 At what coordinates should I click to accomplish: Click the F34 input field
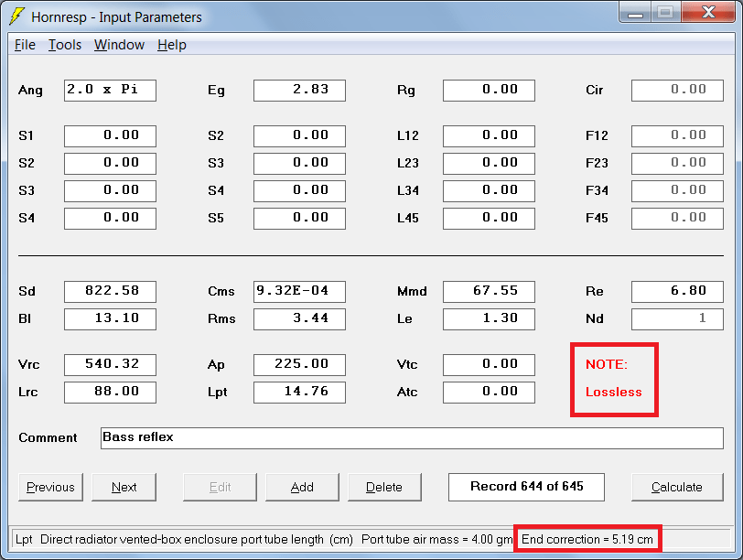(x=678, y=191)
